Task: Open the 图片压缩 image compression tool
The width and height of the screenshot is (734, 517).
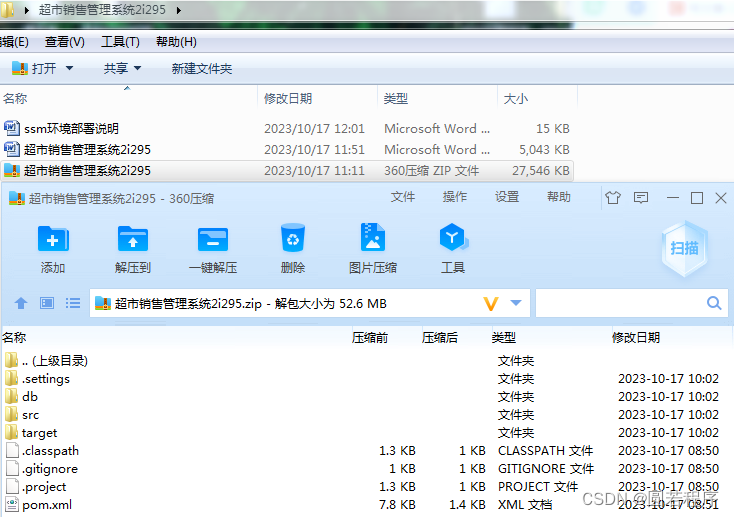Action: pyautogui.click(x=373, y=237)
